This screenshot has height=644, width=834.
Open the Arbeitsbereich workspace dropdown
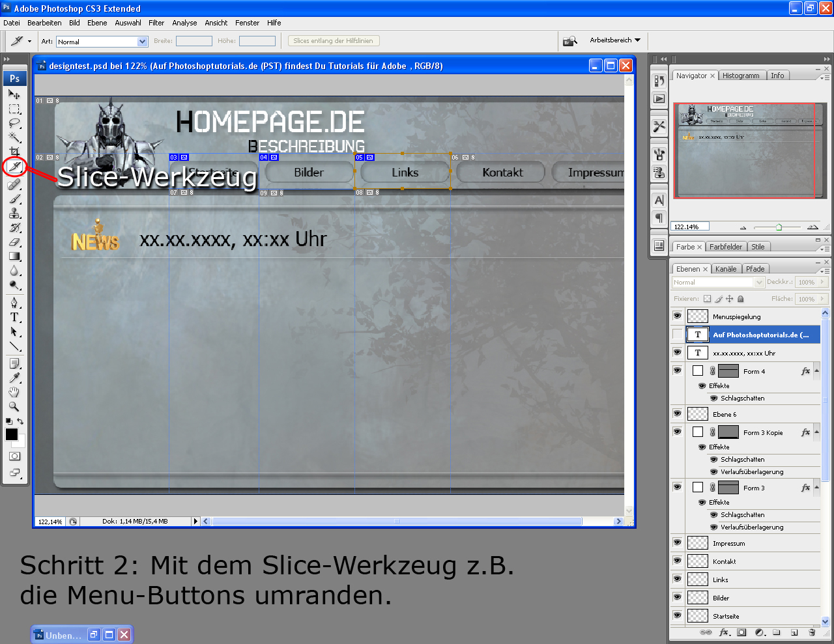[x=614, y=40]
